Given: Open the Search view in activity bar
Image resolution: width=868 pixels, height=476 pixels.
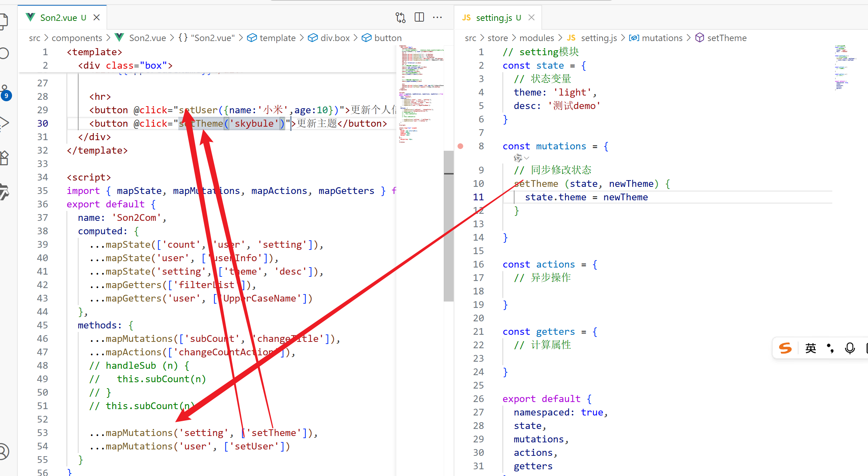Looking at the screenshot, I should (x=4, y=53).
